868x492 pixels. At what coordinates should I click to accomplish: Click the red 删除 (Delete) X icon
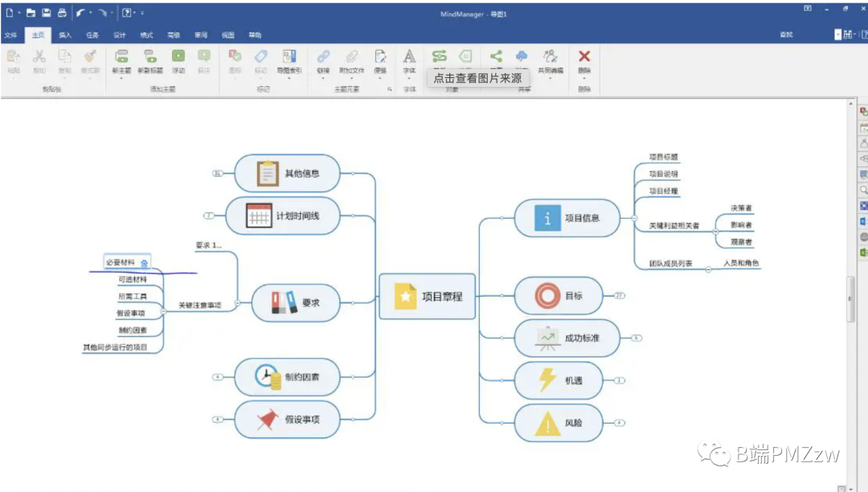584,57
